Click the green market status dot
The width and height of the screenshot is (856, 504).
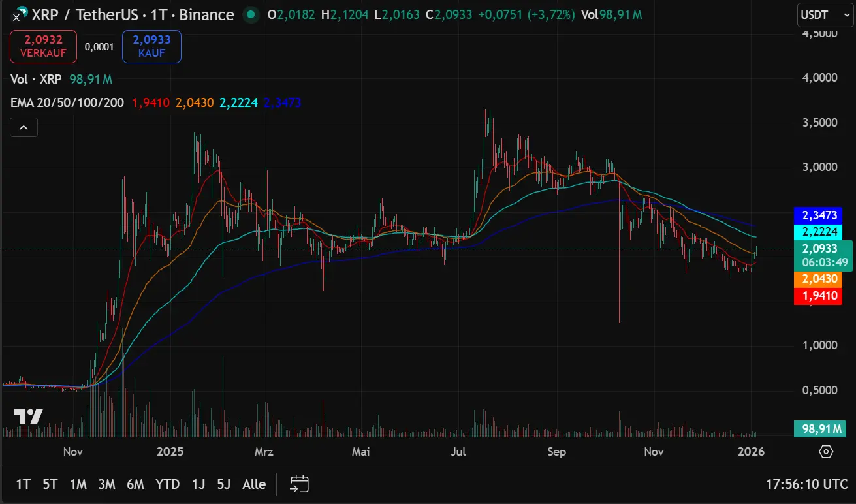pyautogui.click(x=249, y=14)
